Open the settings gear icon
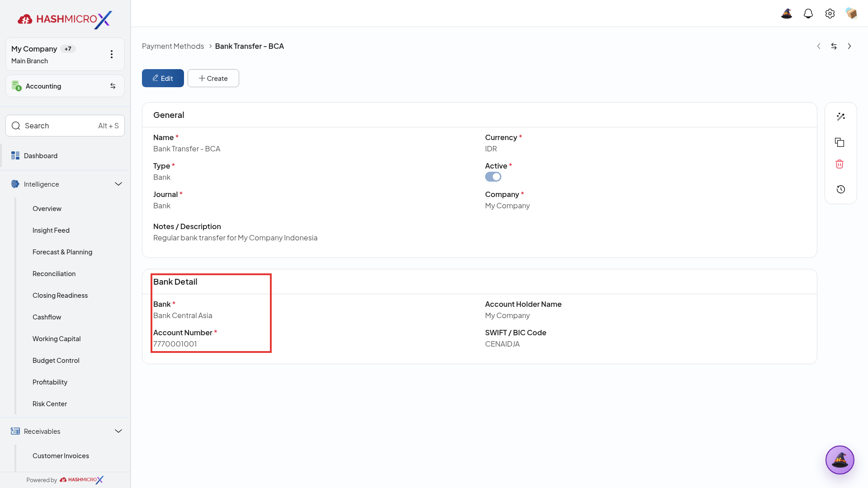868x488 pixels. pyautogui.click(x=830, y=14)
